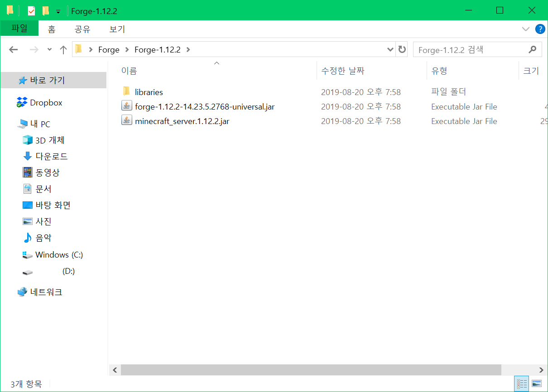Image resolution: width=548 pixels, height=392 pixels.
Task: Select the libraries folder icon
Action: pyautogui.click(x=127, y=91)
